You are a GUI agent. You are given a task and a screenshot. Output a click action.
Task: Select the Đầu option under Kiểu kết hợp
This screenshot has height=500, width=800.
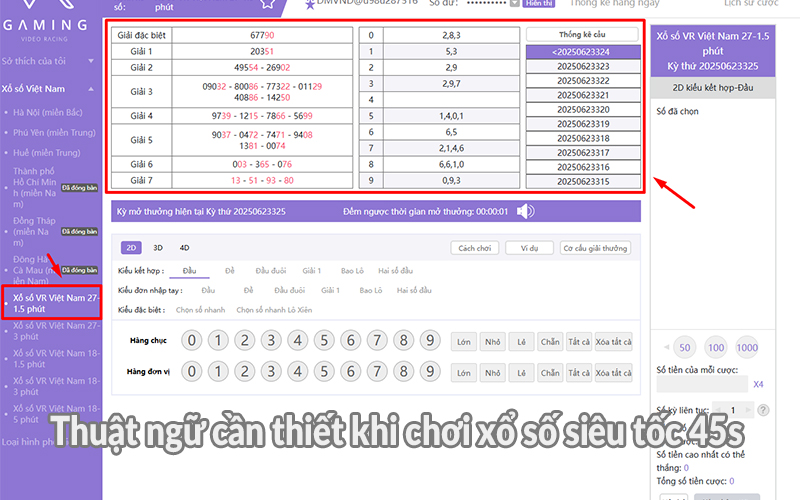(x=189, y=271)
